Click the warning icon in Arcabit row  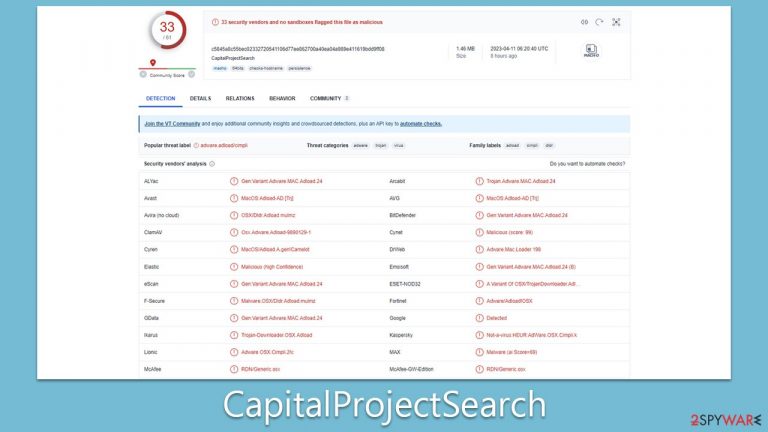click(480, 181)
